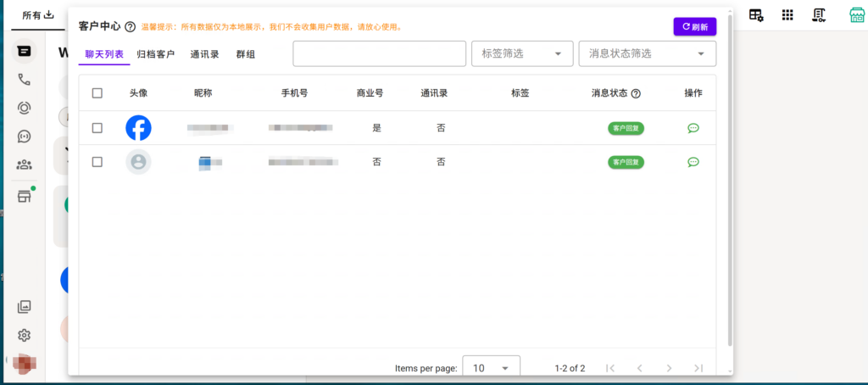Open the customer receipt icon at top right
The height and width of the screenshot is (385, 868).
click(x=819, y=15)
